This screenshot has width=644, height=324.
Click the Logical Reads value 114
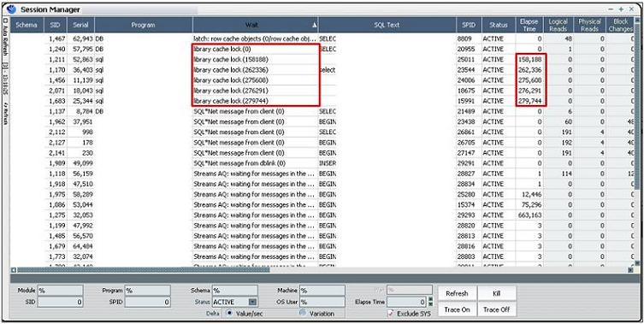click(x=566, y=174)
